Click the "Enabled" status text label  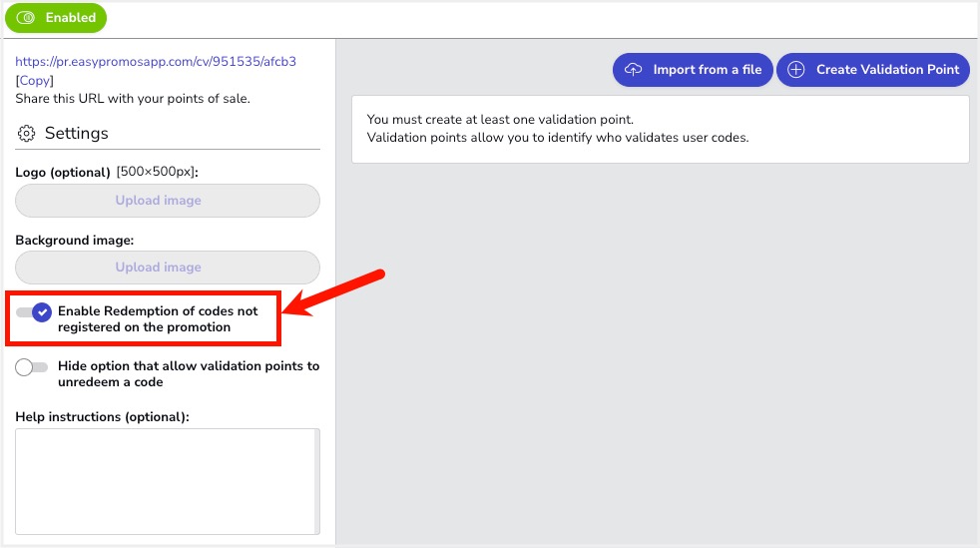point(71,18)
